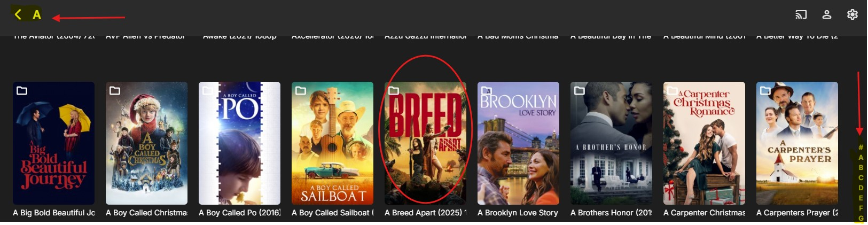Jump to letter B in alphabet picker

pos(861,167)
